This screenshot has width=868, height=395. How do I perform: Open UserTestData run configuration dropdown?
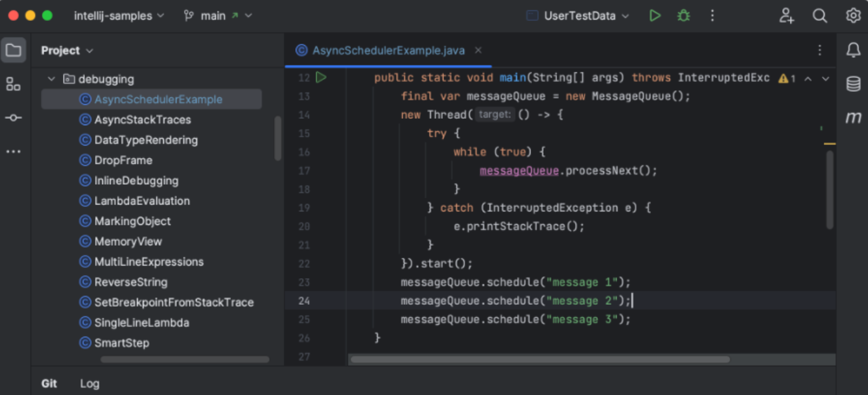[578, 16]
